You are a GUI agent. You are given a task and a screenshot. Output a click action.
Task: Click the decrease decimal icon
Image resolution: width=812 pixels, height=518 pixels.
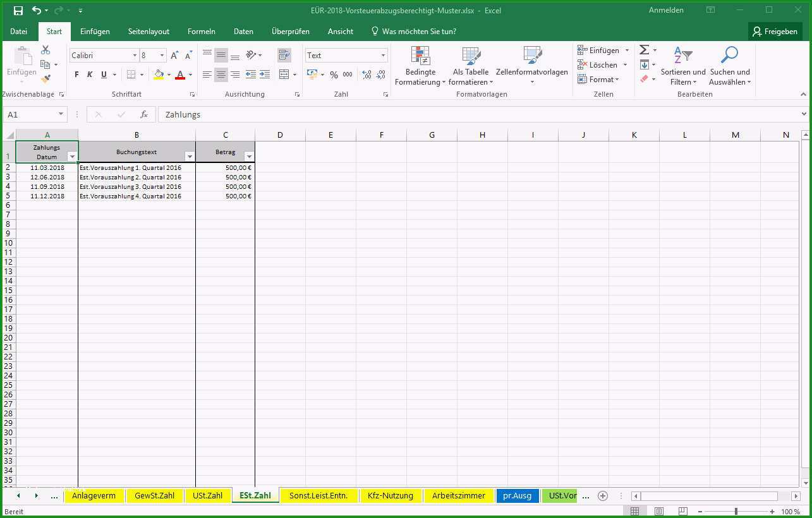coord(380,75)
